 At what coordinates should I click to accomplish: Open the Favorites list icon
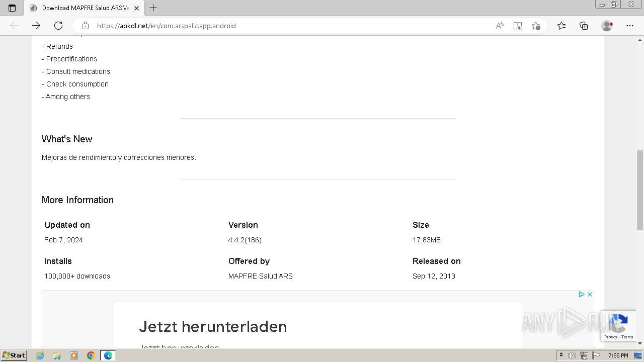[561, 26]
